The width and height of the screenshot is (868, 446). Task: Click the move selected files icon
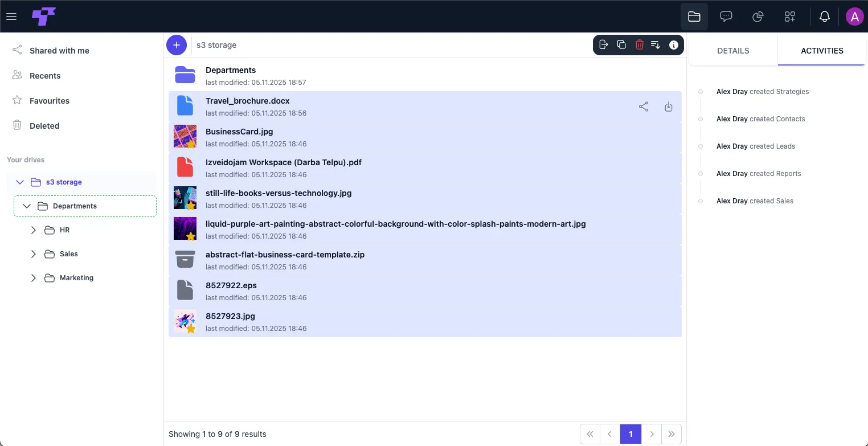coord(604,45)
